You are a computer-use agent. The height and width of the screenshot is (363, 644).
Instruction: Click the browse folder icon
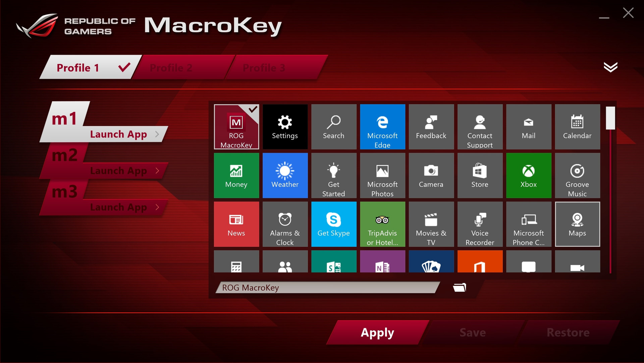(460, 288)
